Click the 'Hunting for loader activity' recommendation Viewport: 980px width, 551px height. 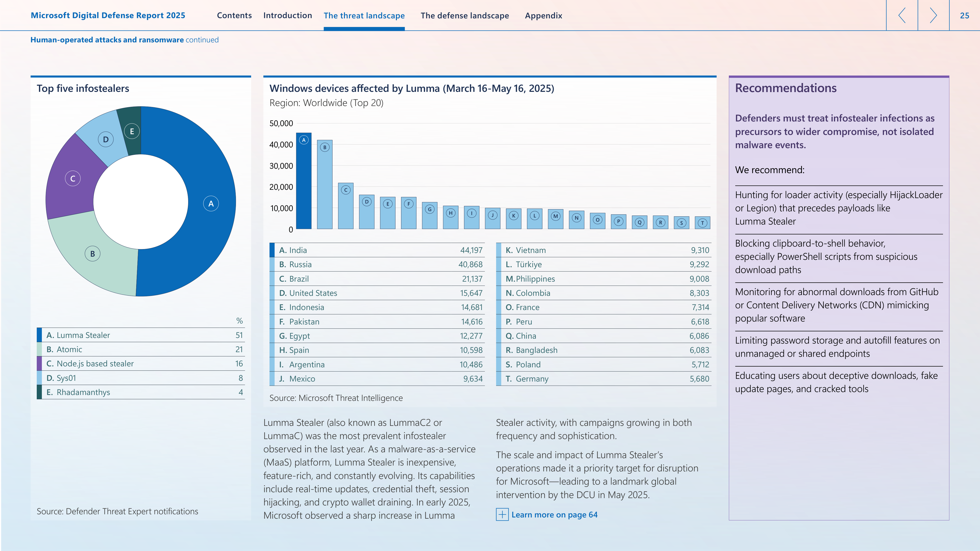[839, 208]
